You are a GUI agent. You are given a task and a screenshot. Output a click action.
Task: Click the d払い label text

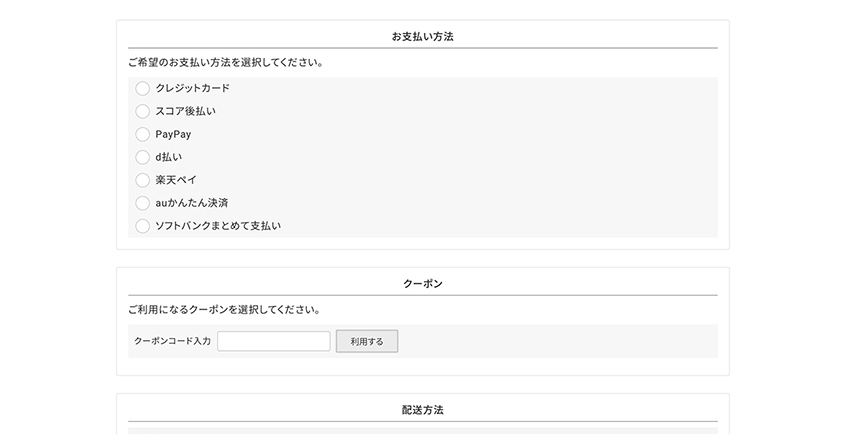168,157
